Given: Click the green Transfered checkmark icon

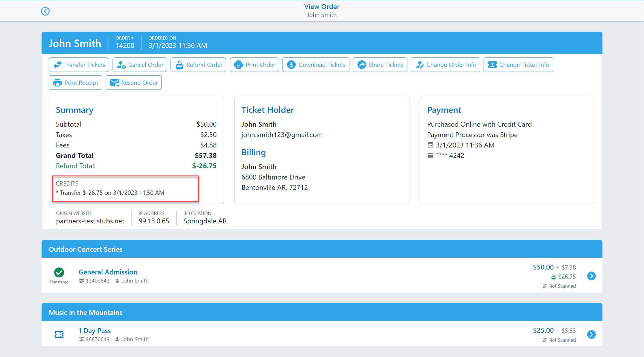Looking at the screenshot, I should point(59,272).
